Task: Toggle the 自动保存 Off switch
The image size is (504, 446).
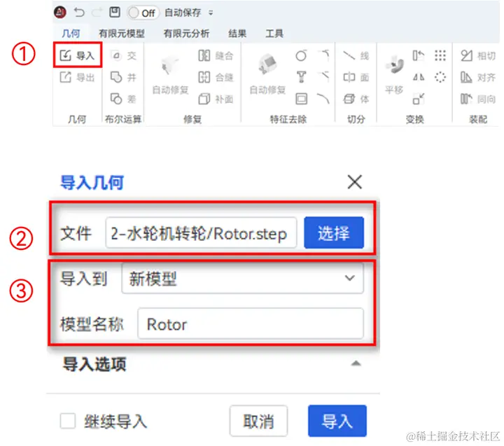Action: [x=143, y=13]
